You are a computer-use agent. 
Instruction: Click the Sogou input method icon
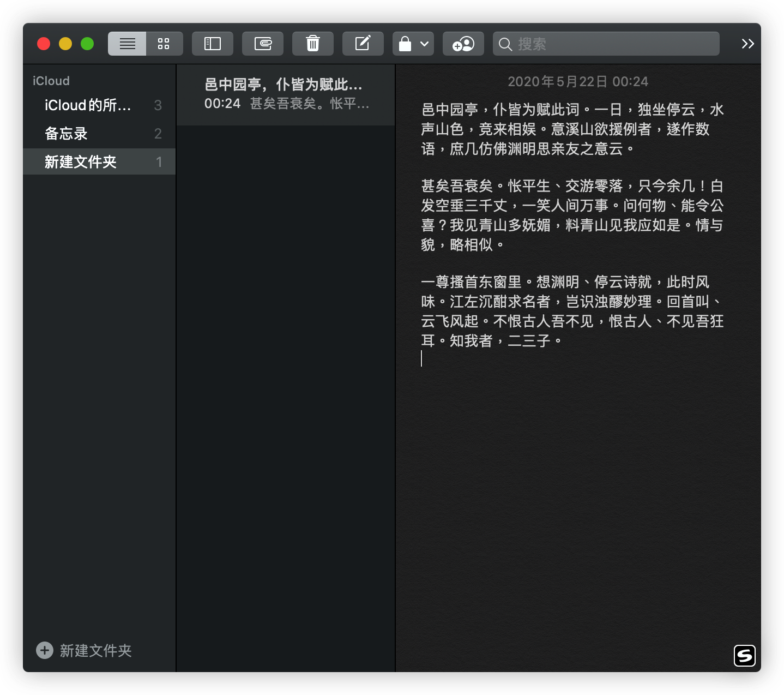[744, 655]
